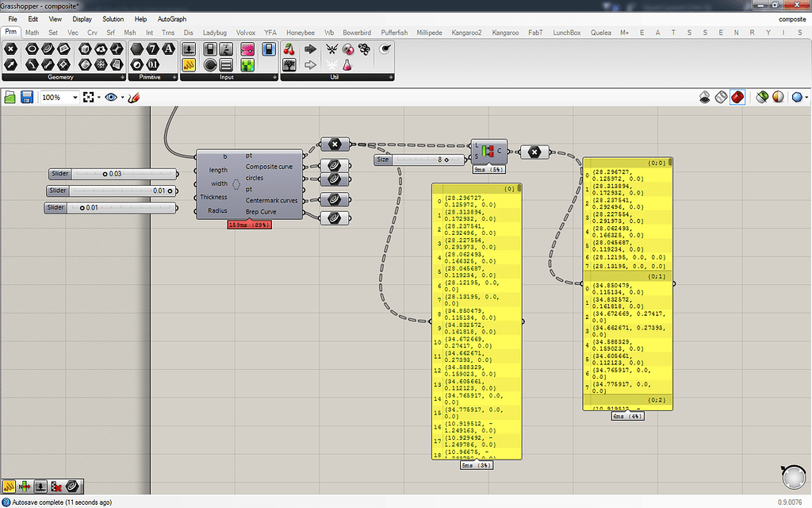Select the Number Slider icon in Input panel

189,49
